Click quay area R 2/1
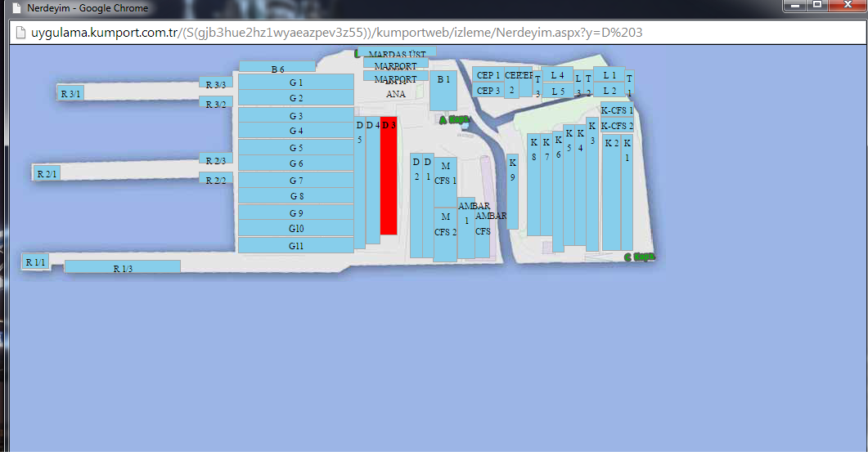The height and width of the screenshot is (456, 868). coord(47,173)
